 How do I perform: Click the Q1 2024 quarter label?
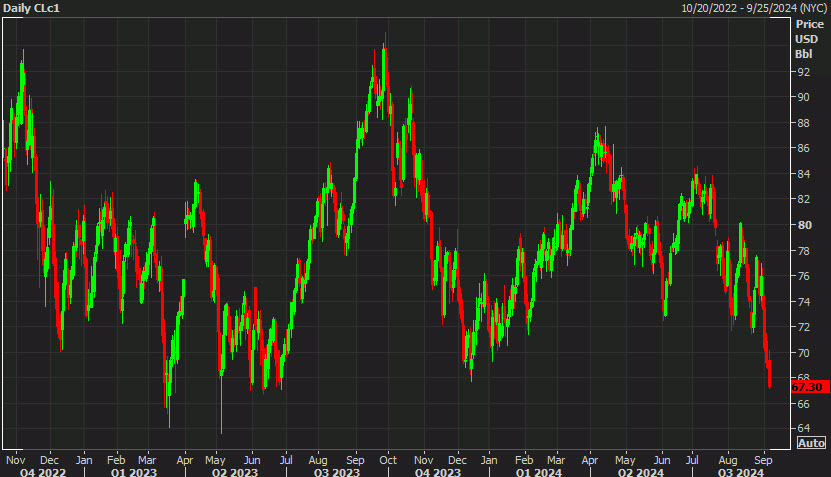tap(539, 472)
